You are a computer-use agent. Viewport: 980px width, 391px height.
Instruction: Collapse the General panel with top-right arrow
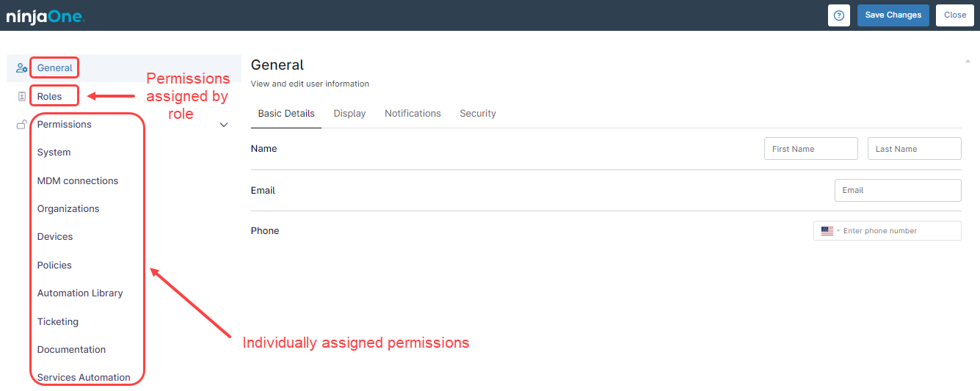click(x=968, y=62)
